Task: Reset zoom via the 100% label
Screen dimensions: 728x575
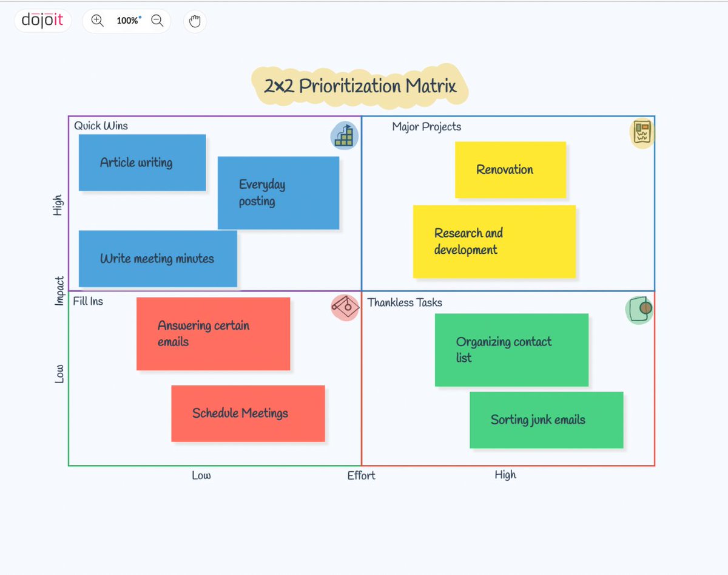Action: (128, 21)
